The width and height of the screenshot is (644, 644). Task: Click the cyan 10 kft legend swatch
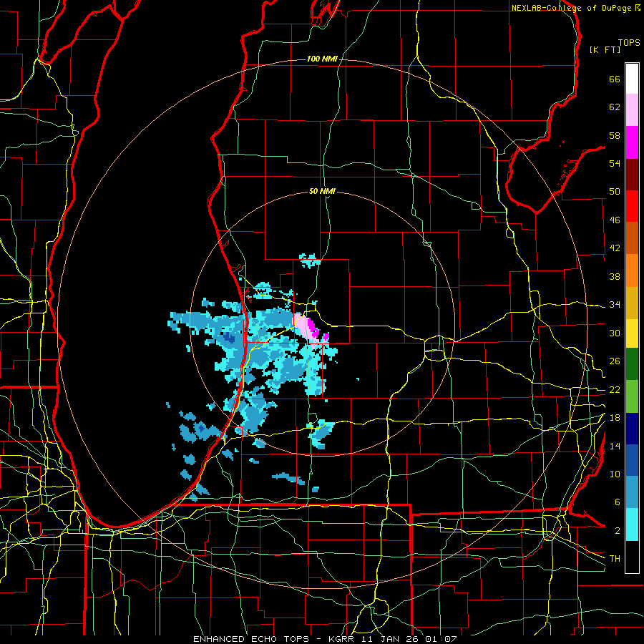[632, 525]
